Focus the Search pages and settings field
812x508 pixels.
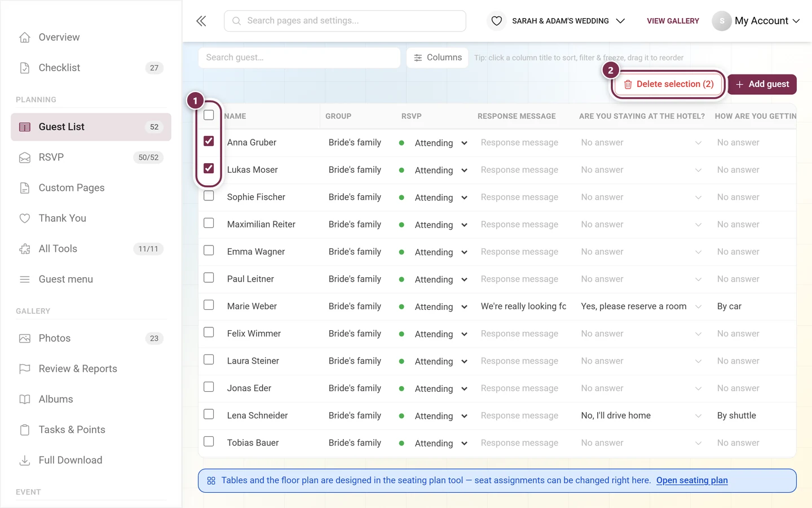click(345, 21)
